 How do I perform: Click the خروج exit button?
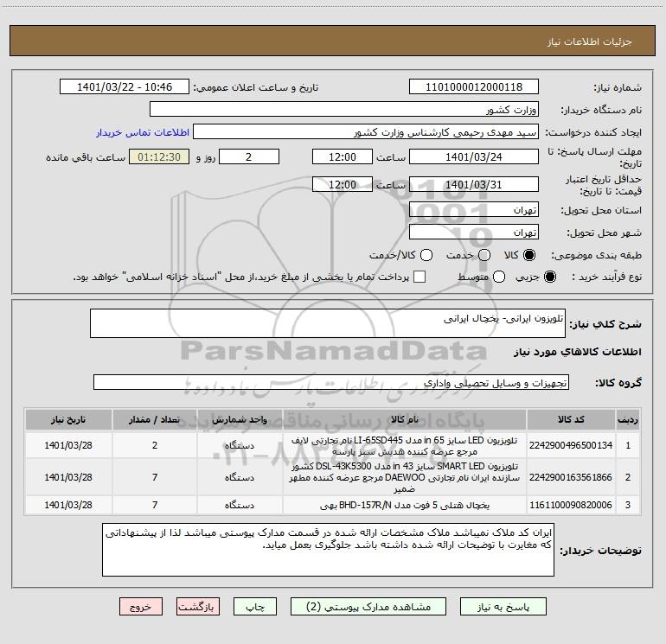(141, 607)
